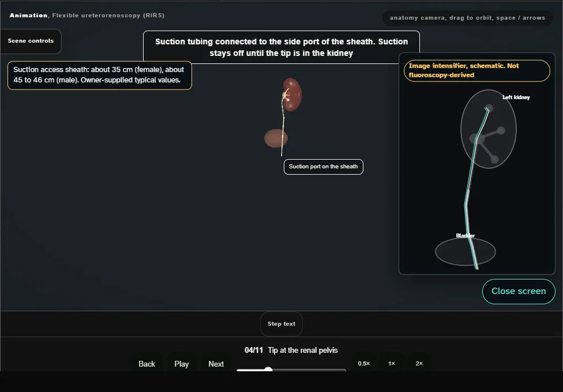The image size is (563, 392).
Task: Go to previous step with Back
Action: [147, 364]
